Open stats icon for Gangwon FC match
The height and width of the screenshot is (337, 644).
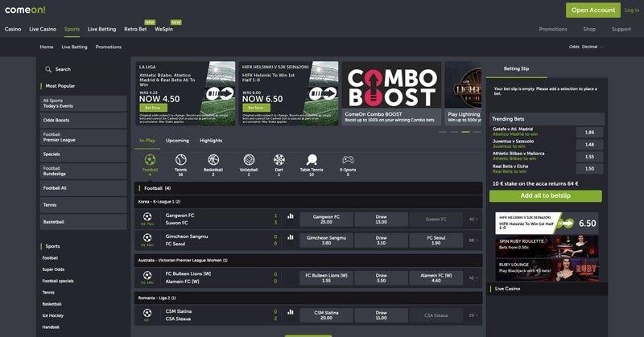coord(291,216)
